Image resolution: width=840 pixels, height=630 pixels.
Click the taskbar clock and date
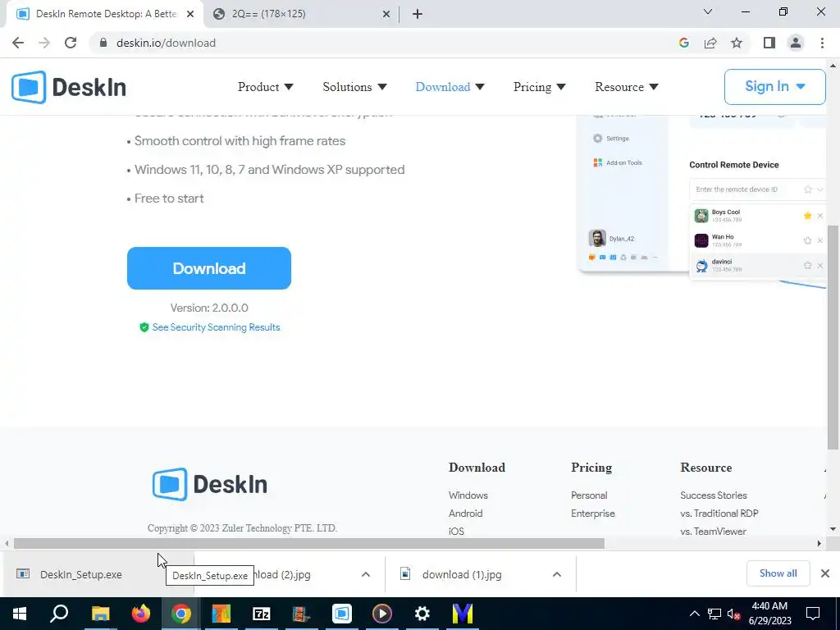[769, 614]
